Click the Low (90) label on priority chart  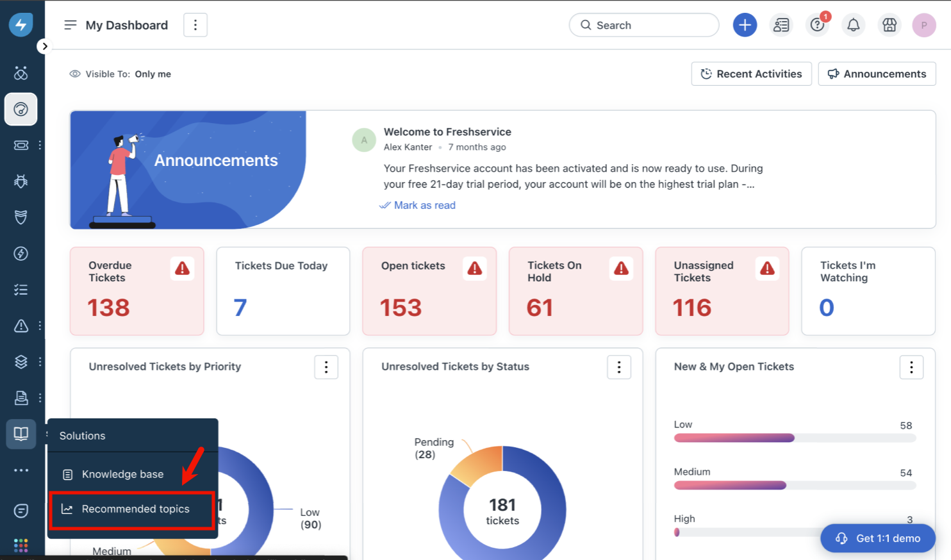(x=311, y=518)
